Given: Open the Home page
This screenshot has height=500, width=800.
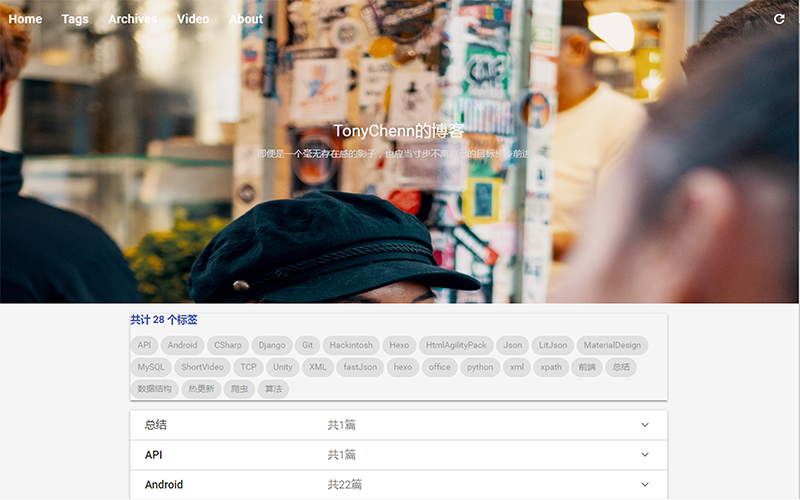Looking at the screenshot, I should [25, 19].
